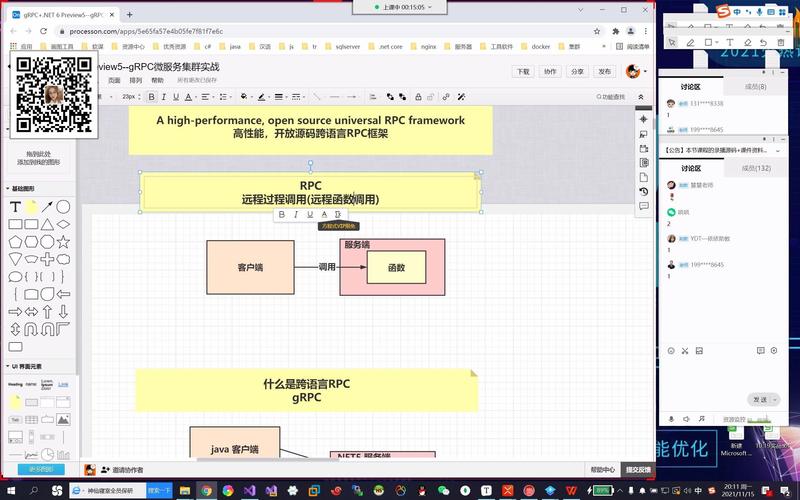The image size is (800, 500).
Task: Select the circle shape in library
Action: click(63, 207)
